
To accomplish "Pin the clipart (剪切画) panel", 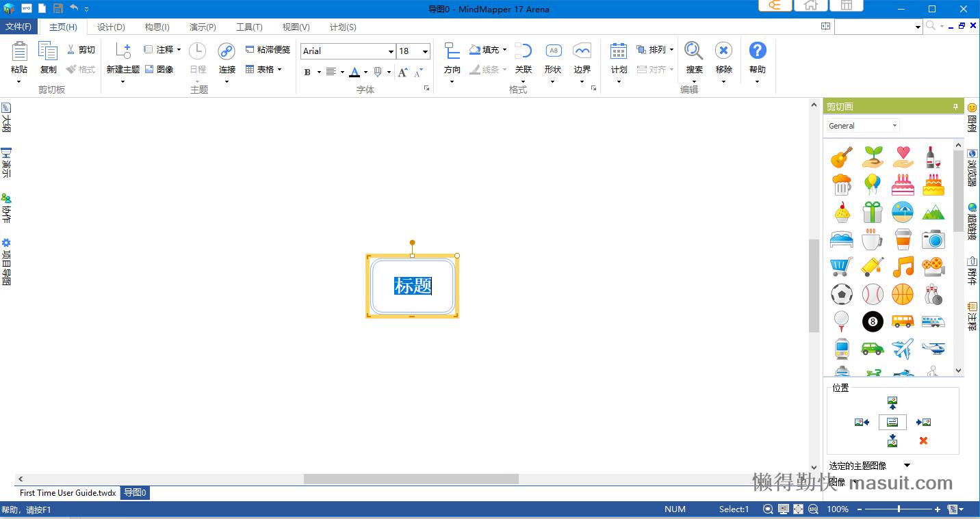I will point(955,107).
